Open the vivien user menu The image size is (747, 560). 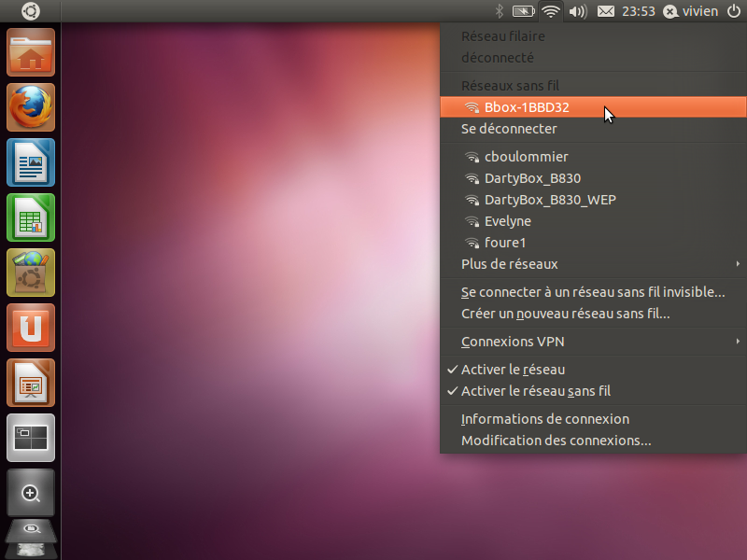pyautogui.click(x=699, y=11)
